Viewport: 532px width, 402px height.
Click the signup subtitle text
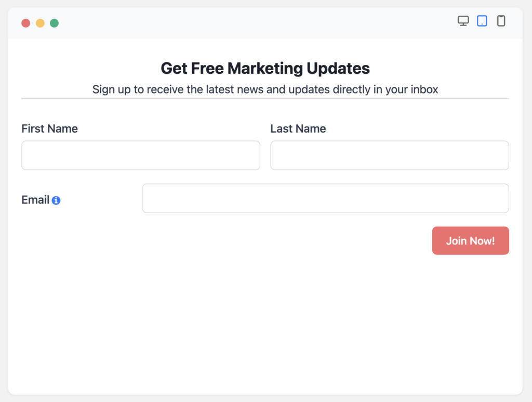coord(265,89)
